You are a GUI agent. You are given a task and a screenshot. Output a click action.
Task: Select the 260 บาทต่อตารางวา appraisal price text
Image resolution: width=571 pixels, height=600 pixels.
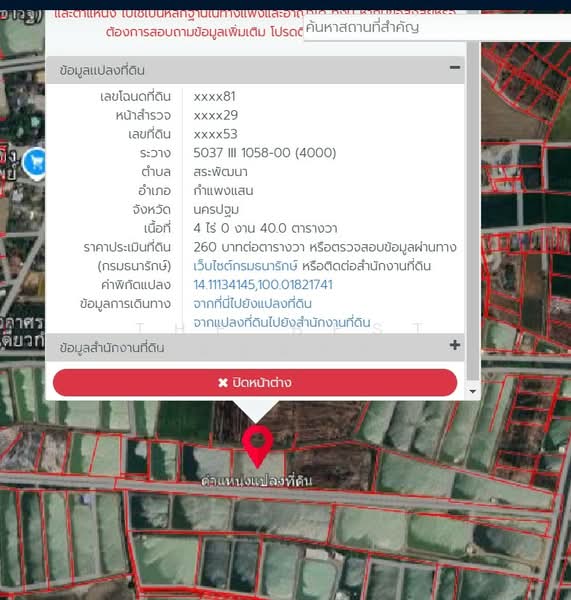[248, 247]
